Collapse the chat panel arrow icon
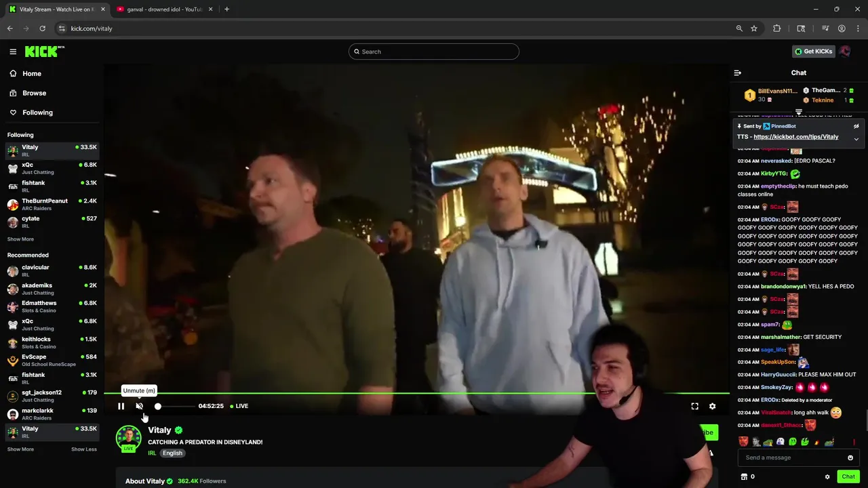 coord(738,73)
